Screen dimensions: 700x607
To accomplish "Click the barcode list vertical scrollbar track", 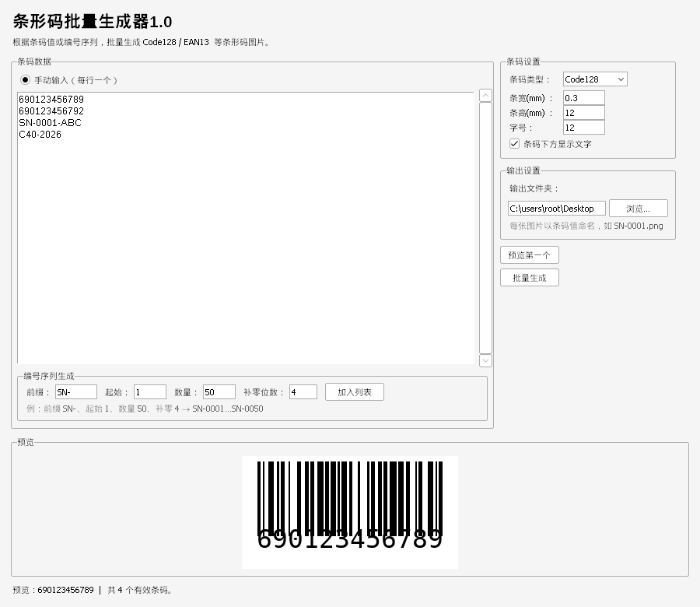I will tap(485, 228).
